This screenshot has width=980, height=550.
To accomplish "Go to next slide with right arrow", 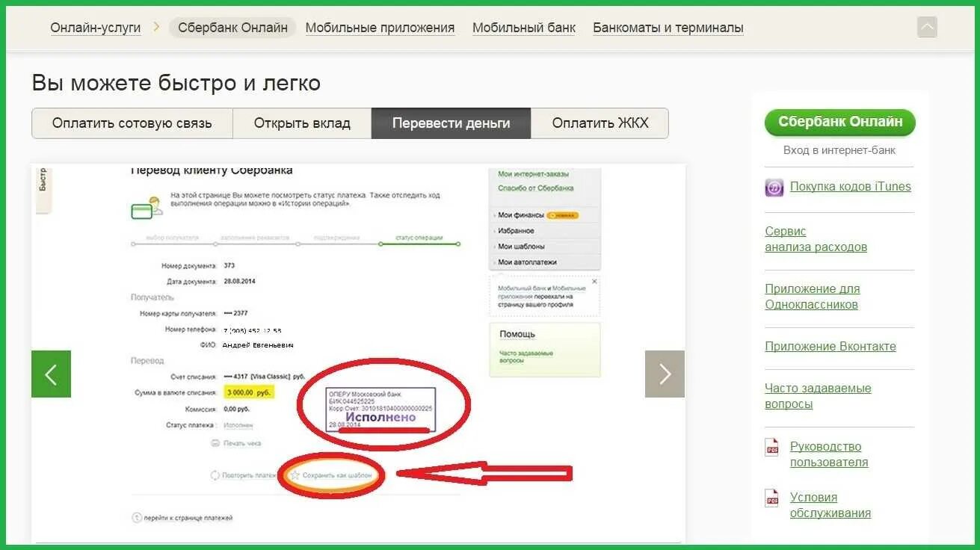I will pos(665,374).
